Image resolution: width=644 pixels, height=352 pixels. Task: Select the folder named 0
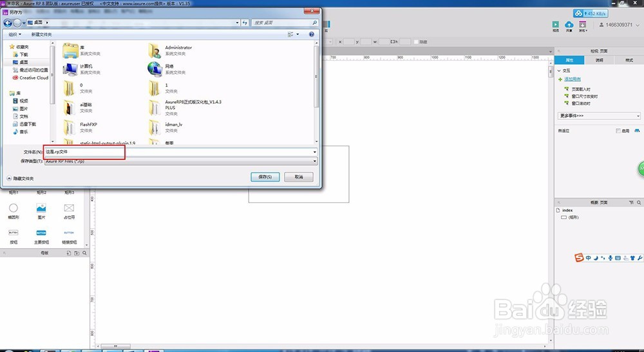(x=78, y=88)
